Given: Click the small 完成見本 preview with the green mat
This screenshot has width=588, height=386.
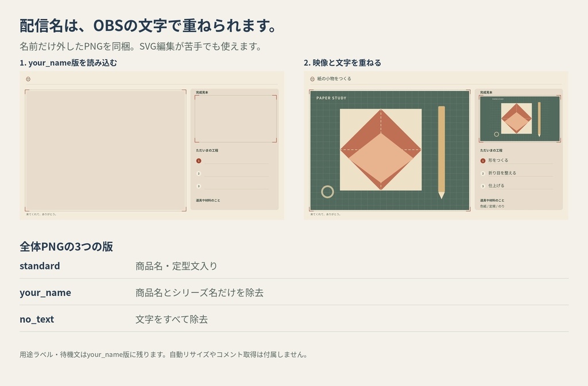Looking at the screenshot, I should pyautogui.click(x=520, y=118).
